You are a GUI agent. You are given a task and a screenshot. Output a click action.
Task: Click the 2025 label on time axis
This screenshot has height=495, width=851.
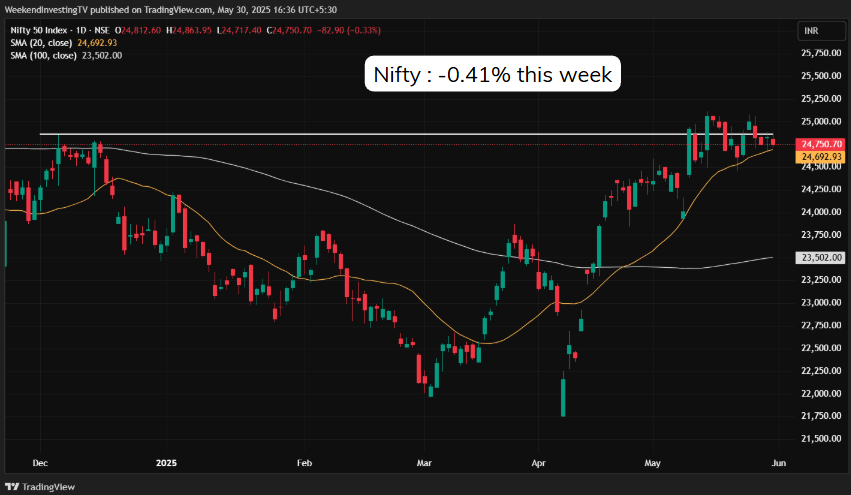pyautogui.click(x=166, y=463)
